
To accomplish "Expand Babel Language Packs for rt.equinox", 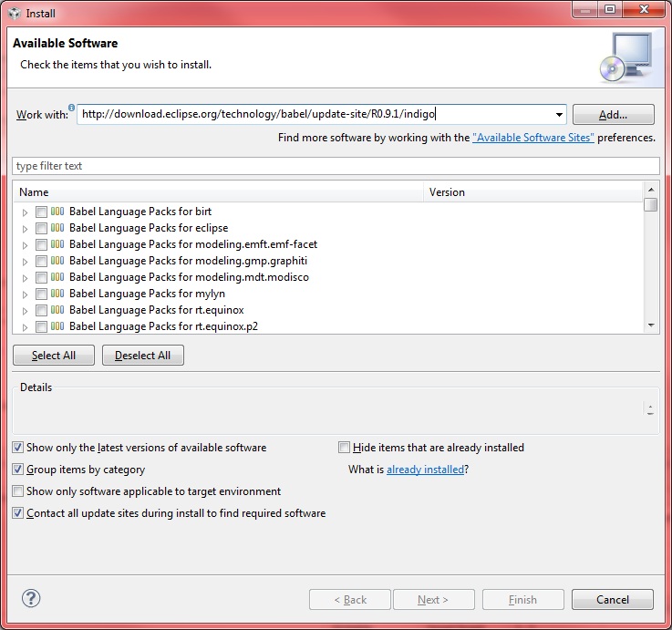I will (25, 311).
